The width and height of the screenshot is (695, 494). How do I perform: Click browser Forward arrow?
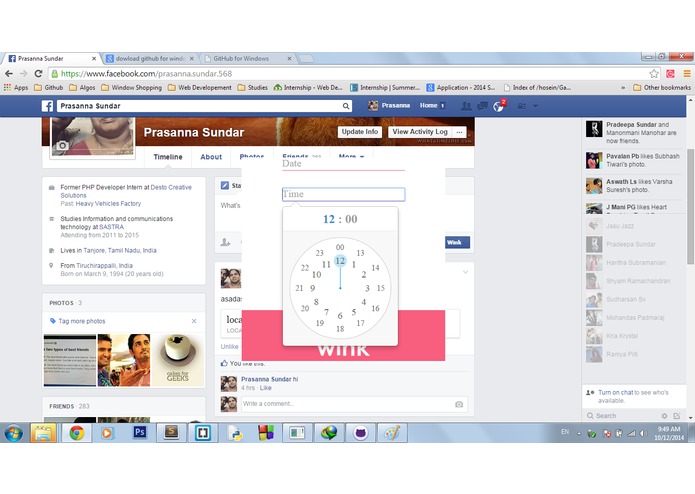[24, 74]
